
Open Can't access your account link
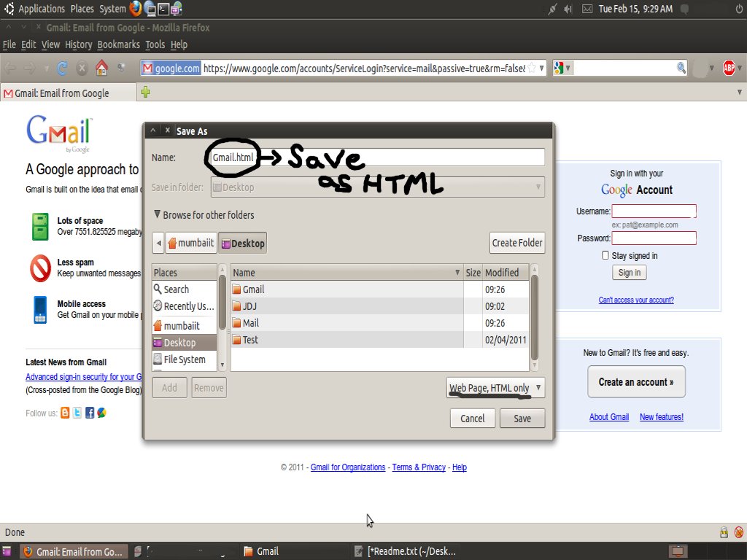[x=636, y=300]
